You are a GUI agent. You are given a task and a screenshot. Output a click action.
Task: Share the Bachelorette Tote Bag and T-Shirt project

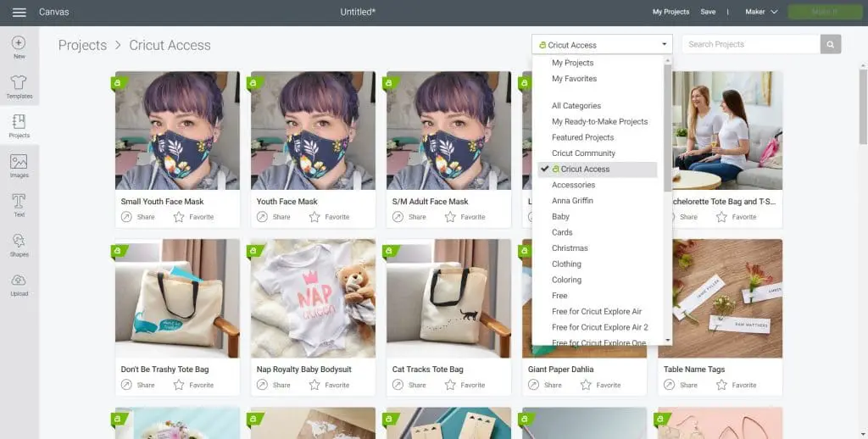685,217
